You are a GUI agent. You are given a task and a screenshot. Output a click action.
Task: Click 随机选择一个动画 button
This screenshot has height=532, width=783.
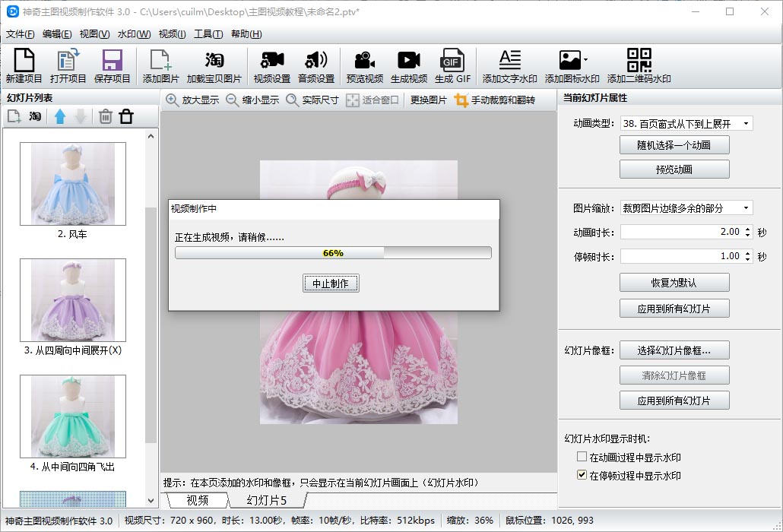click(x=674, y=145)
